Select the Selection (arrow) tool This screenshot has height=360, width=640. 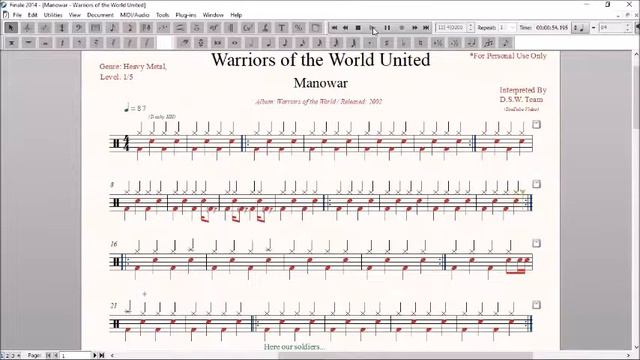tap(11, 28)
